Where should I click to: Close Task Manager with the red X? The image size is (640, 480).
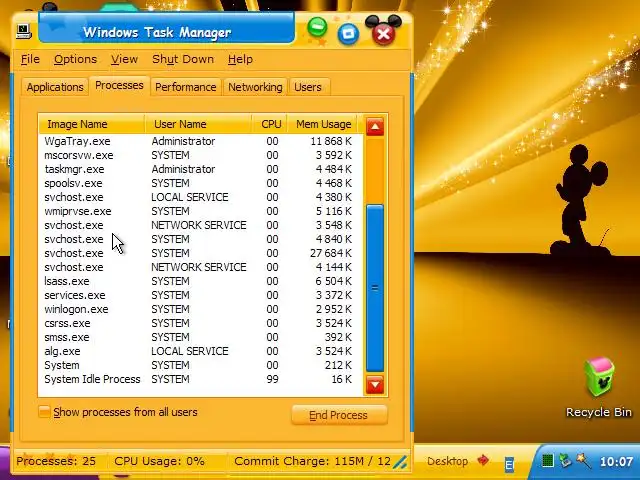click(x=384, y=33)
